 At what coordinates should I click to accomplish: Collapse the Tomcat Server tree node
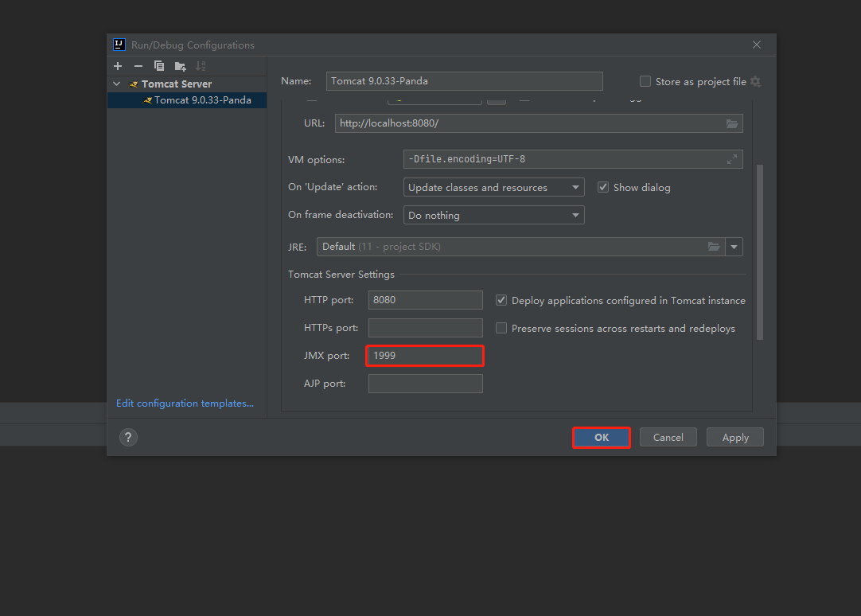pyautogui.click(x=116, y=84)
